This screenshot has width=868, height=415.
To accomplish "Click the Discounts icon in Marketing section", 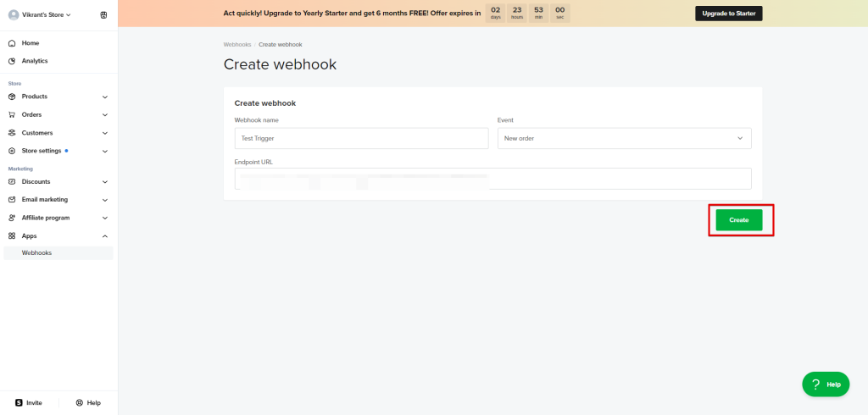I will point(12,181).
